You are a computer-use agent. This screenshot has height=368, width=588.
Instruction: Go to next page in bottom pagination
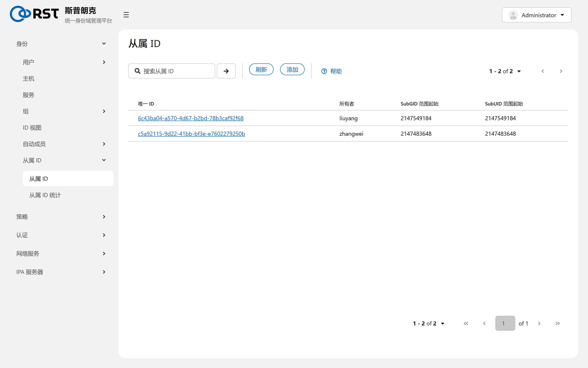coord(539,323)
